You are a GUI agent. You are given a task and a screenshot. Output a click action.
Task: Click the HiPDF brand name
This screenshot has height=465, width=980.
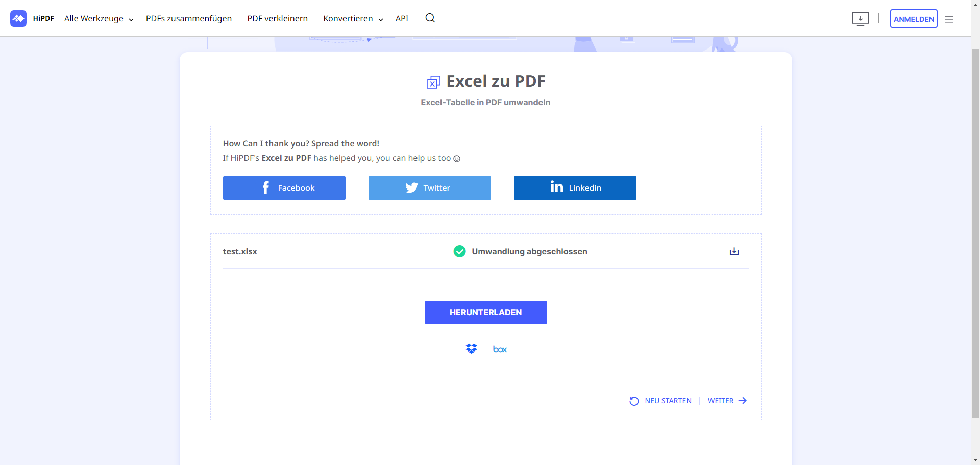(43, 18)
